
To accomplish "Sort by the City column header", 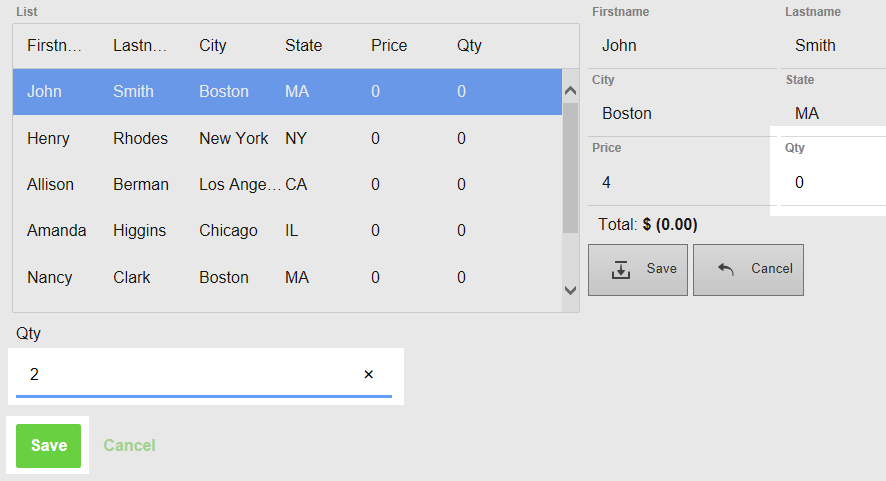I will [x=212, y=46].
